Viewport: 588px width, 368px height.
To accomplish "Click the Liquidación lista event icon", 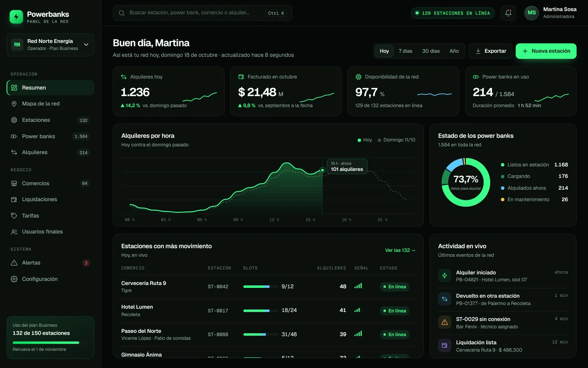I will pyautogui.click(x=445, y=346).
